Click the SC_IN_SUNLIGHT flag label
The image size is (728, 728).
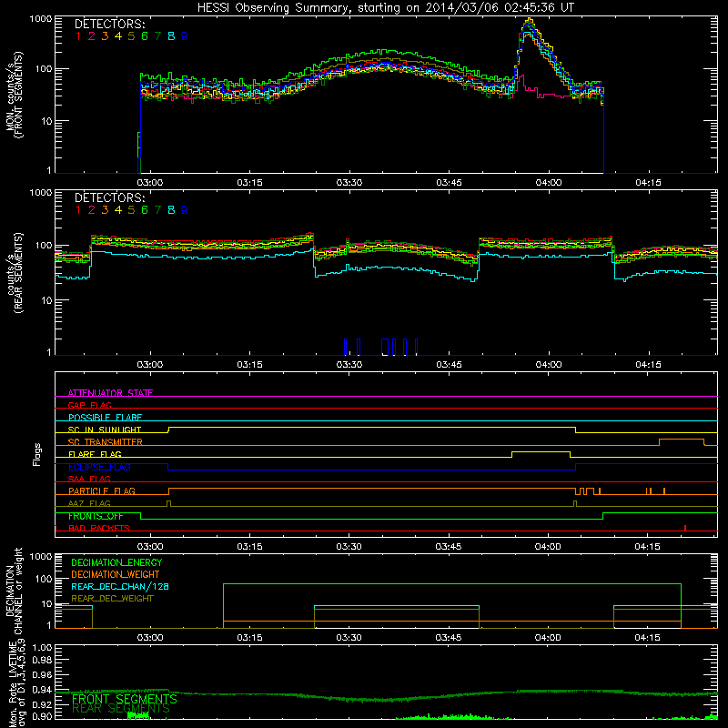pyautogui.click(x=105, y=430)
